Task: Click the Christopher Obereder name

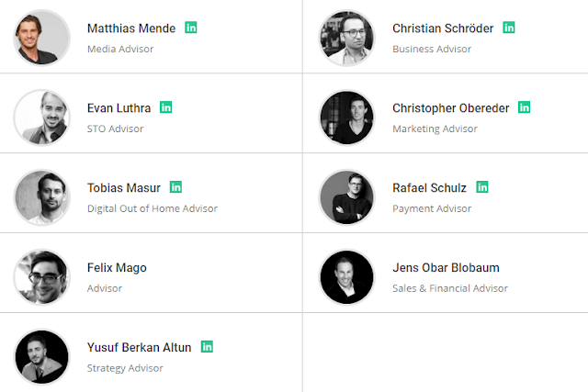Action: click(x=451, y=108)
